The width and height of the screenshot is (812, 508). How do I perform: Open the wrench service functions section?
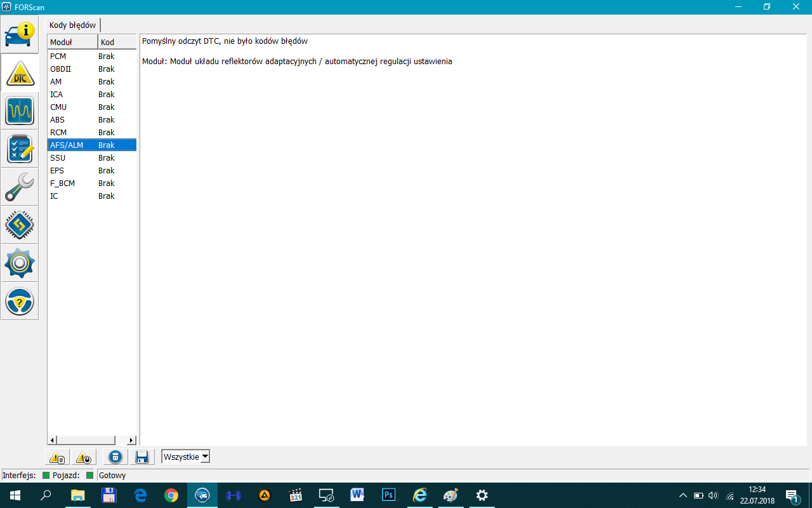coord(20,187)
